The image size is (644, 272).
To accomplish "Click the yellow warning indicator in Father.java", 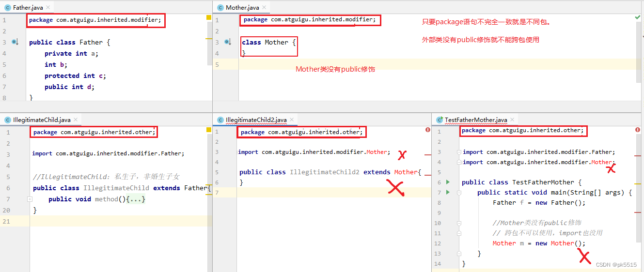I will pos(209,17).
